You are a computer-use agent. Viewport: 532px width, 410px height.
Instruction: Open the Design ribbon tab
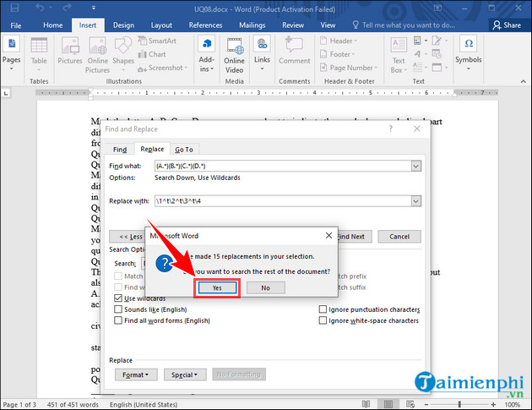coord(123,25)
